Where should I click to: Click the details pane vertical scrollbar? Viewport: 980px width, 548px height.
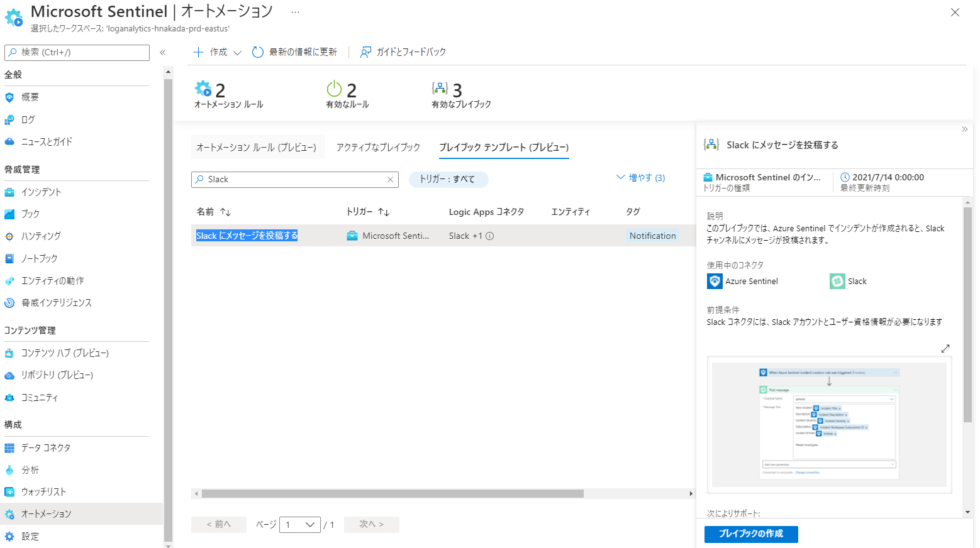coord(967,314)
